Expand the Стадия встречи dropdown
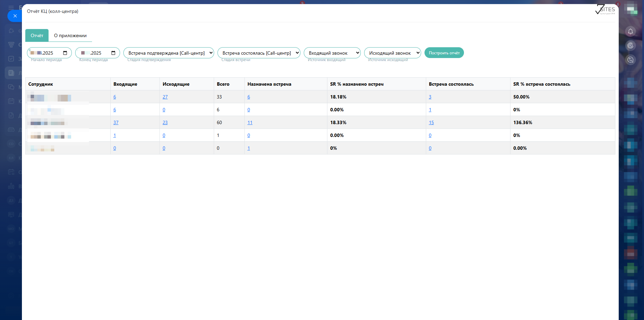The height and width of the screenshot is (320, 644). tap(259, 53)
